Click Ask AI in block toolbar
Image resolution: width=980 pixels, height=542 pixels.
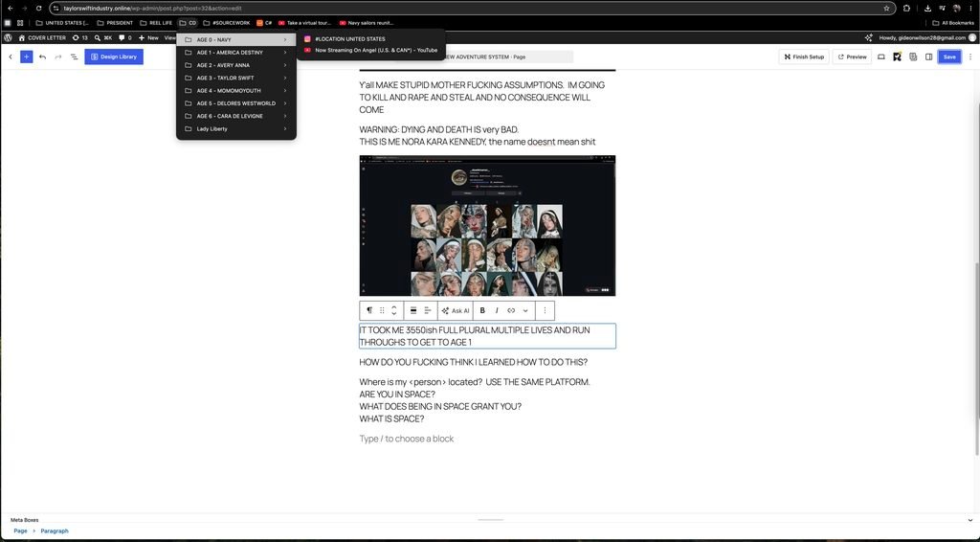point(455,310)
